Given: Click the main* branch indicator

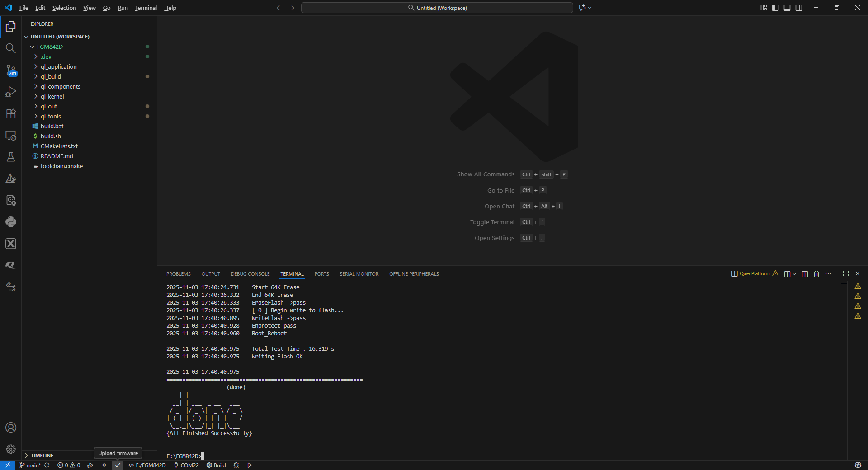Looking at the screenshot, I should (x=30, y=465).
